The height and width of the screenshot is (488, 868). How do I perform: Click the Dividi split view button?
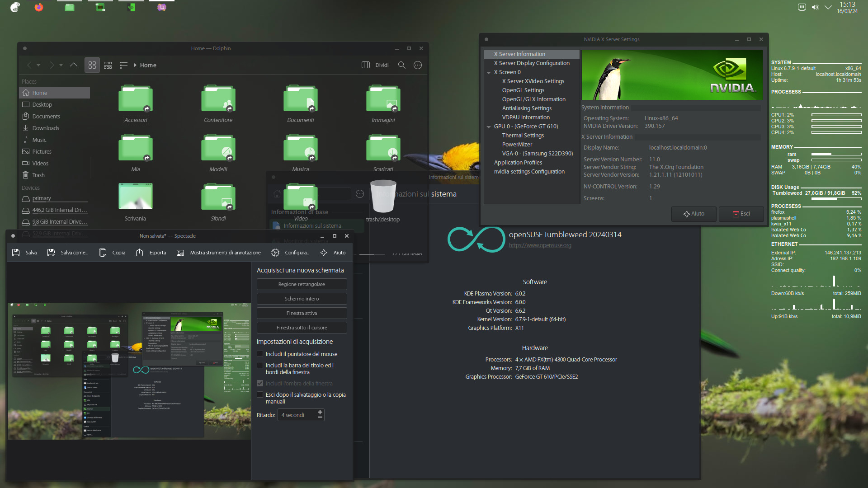[375, 65]
